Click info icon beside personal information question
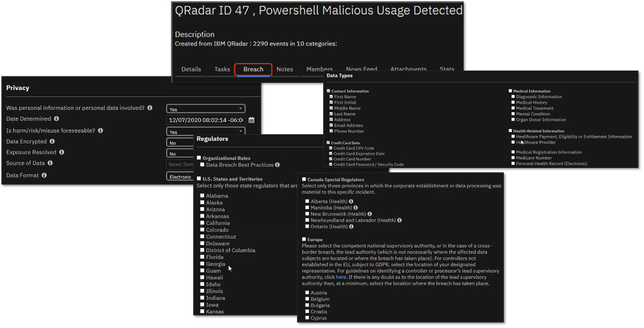The image size is (644, 328). click(150, 108)
